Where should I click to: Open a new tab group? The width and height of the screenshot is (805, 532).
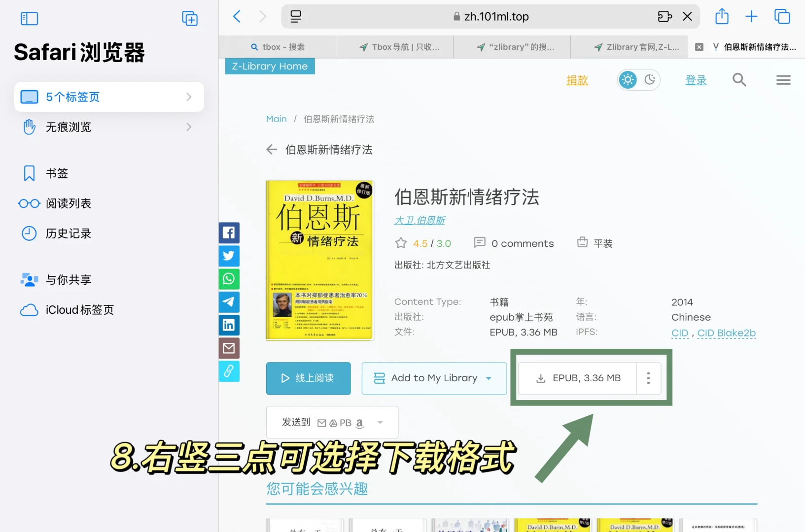[190, 19]
